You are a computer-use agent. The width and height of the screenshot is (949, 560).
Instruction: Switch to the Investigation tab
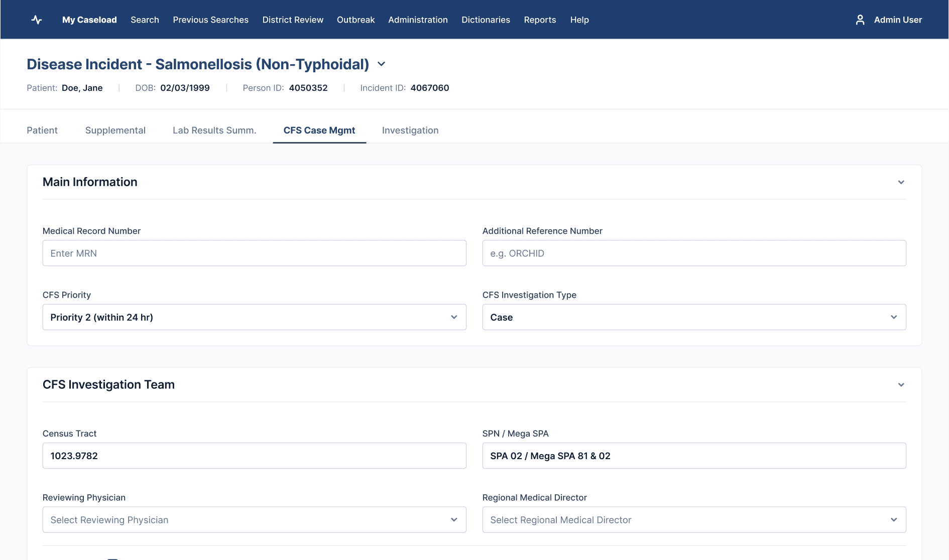pyautogui.click(x=410, y=130)
